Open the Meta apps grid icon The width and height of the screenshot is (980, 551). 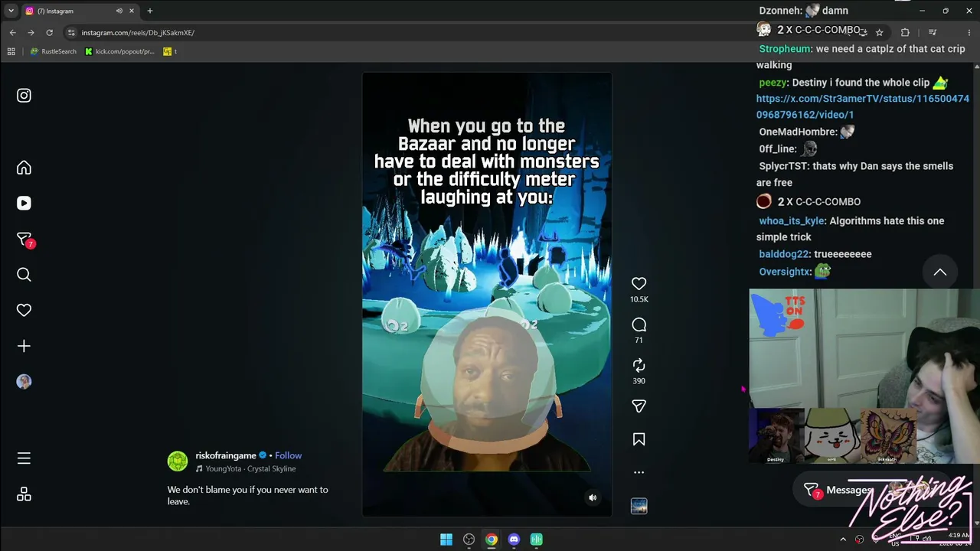pyautogui.click(x=24, y=494)
